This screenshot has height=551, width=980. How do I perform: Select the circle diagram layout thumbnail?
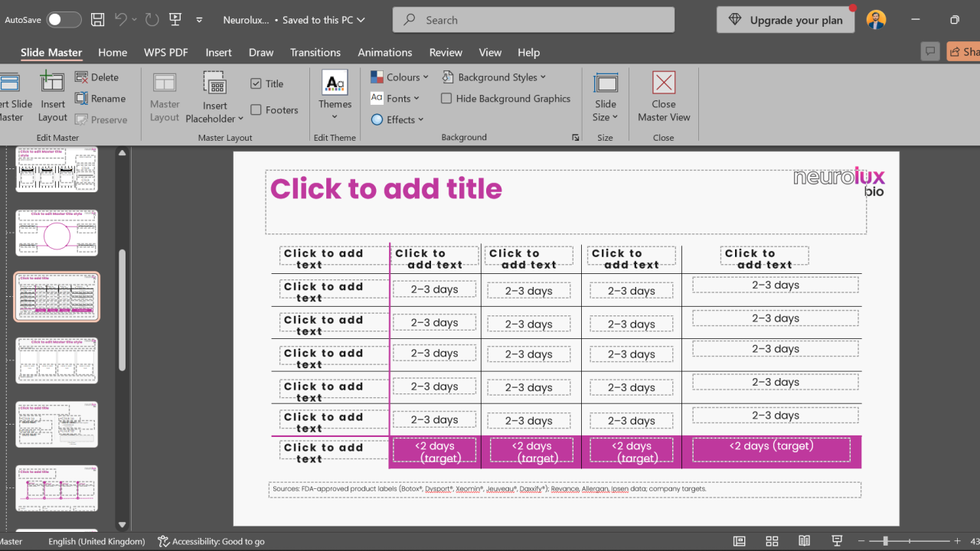pyautogui.click(x=57, y=233)
